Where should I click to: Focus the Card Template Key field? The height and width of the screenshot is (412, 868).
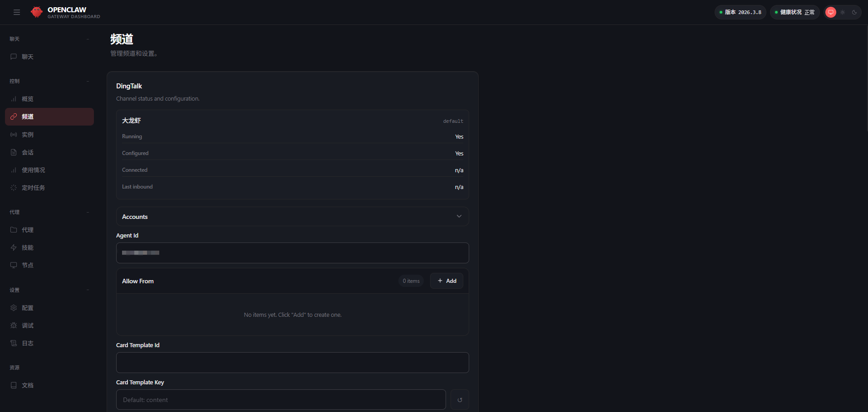[x=281, y=400]
